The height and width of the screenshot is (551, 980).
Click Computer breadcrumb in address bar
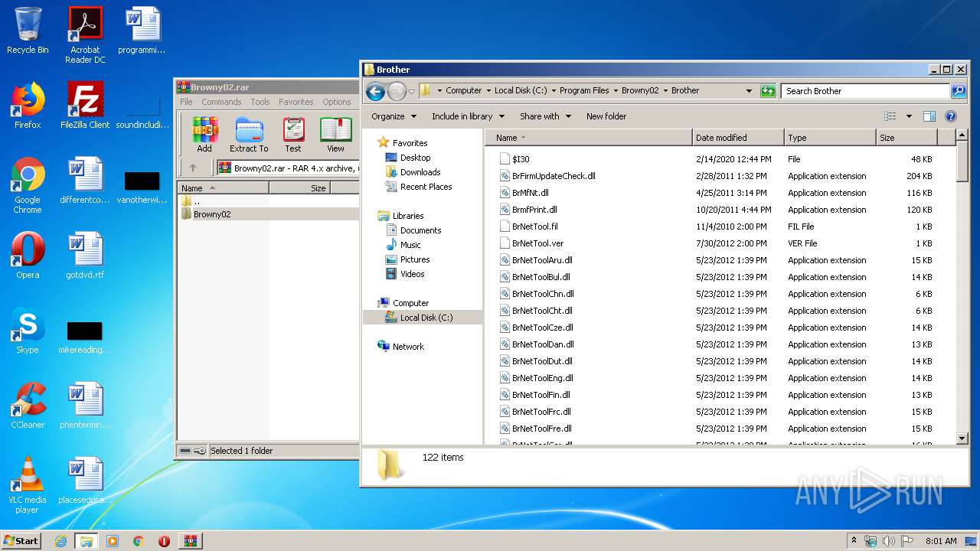(464, 90)
